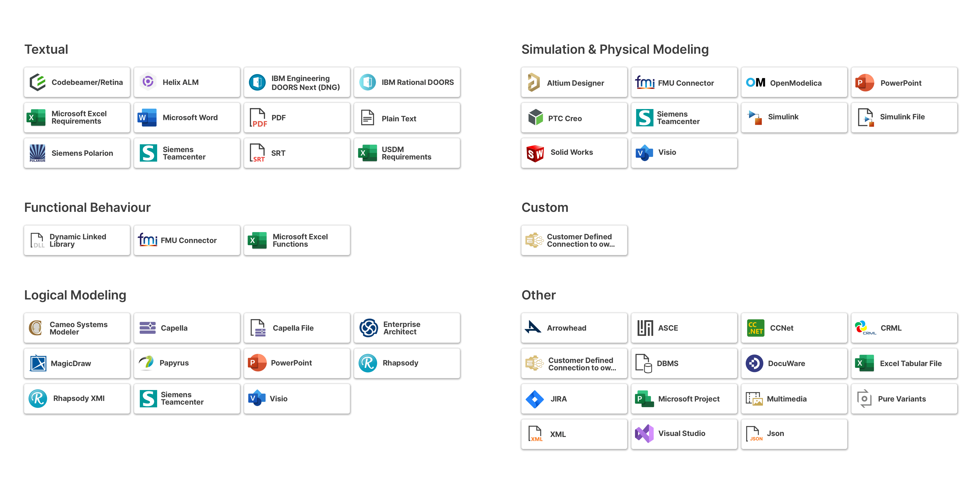Click the Simulation & Physical Modeling heading
The height and width of the screenshot is (501, 980).
point(615,49)
